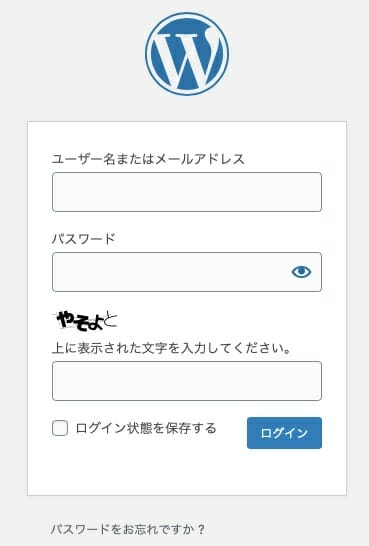This screenshot has height=546, width=369.
Task: Click the やそよと CAPTCHA image
Action: click(x=85, y=321)
